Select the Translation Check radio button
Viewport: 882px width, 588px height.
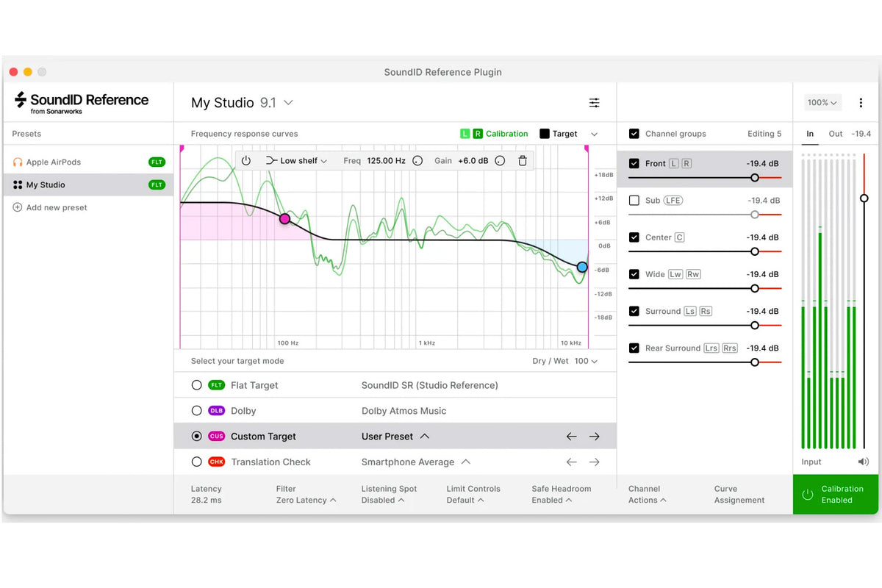[x=196, y=462]
